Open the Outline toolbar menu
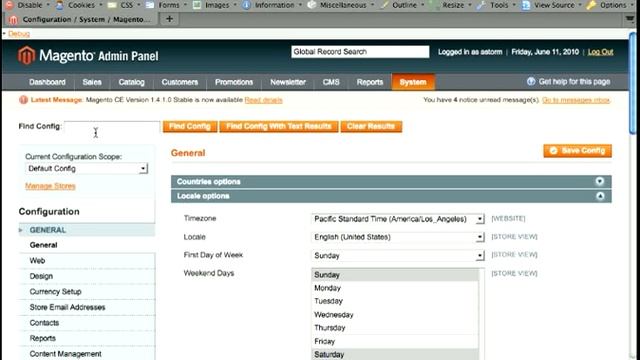The height and width of the screenshot is (360, 640). [x=402, y=5]
